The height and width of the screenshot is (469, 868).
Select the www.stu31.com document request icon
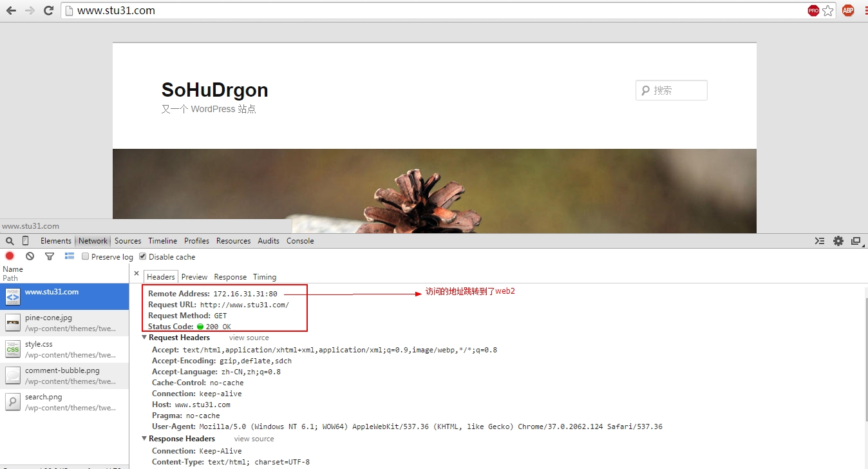[13, 296]
